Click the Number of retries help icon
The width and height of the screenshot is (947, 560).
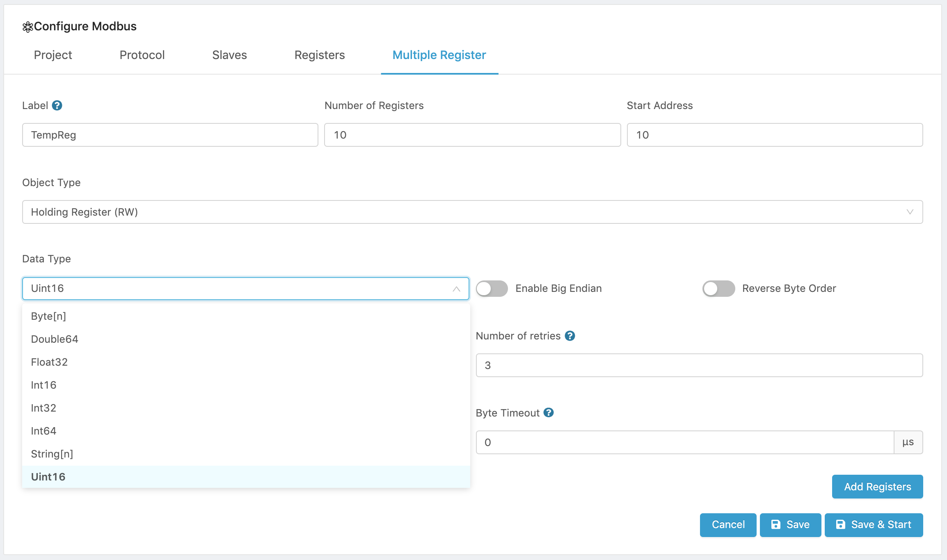point(570,336)
